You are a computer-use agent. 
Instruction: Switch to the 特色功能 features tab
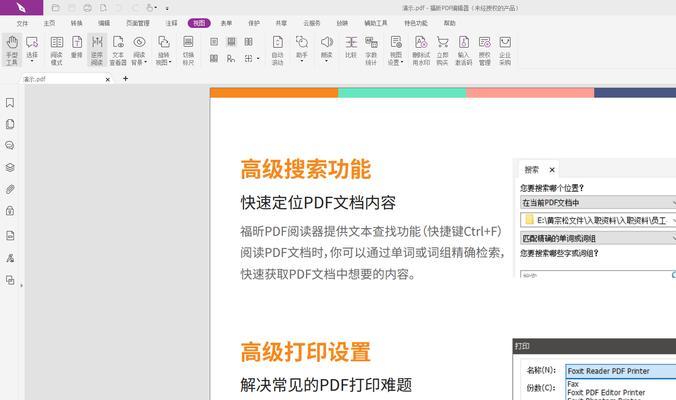pos(416,23)
